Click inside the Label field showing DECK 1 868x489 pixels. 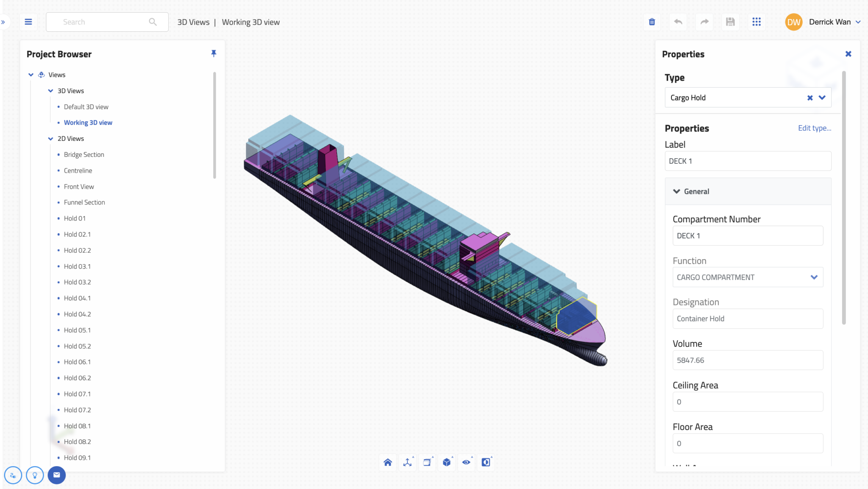coord(747,161)
